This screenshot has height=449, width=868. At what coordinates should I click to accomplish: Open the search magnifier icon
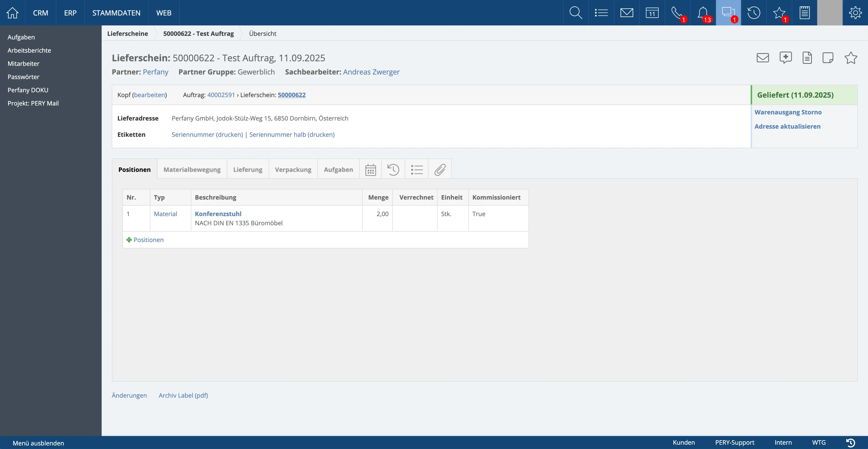(576, 13)
